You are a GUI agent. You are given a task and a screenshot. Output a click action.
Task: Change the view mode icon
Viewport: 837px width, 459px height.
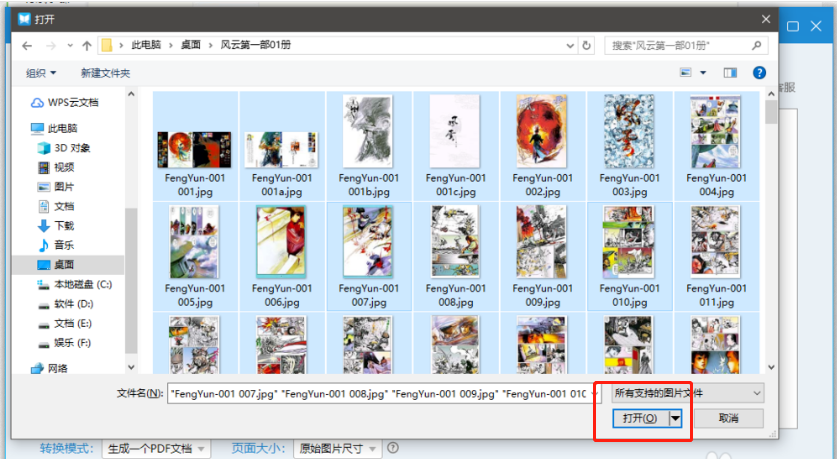tap(686, 73)
